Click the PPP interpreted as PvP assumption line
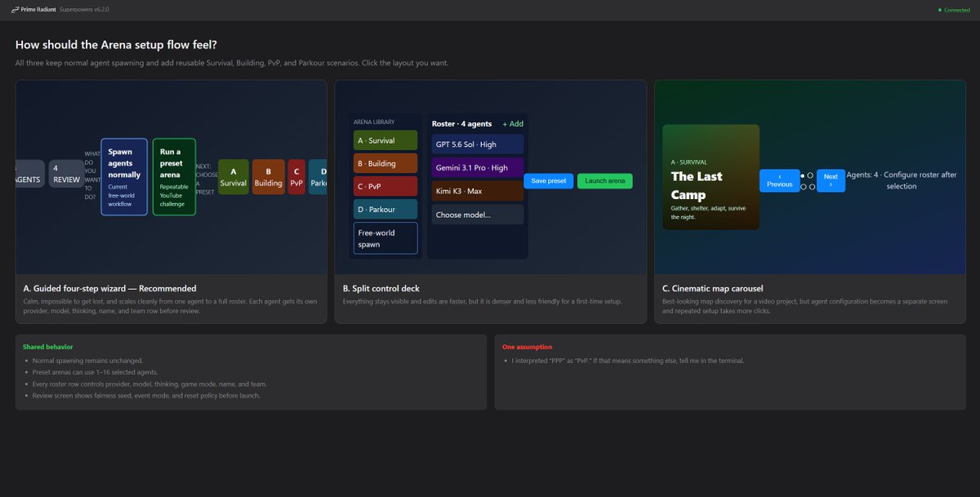The image size is (980, 497). coord(627,360)
